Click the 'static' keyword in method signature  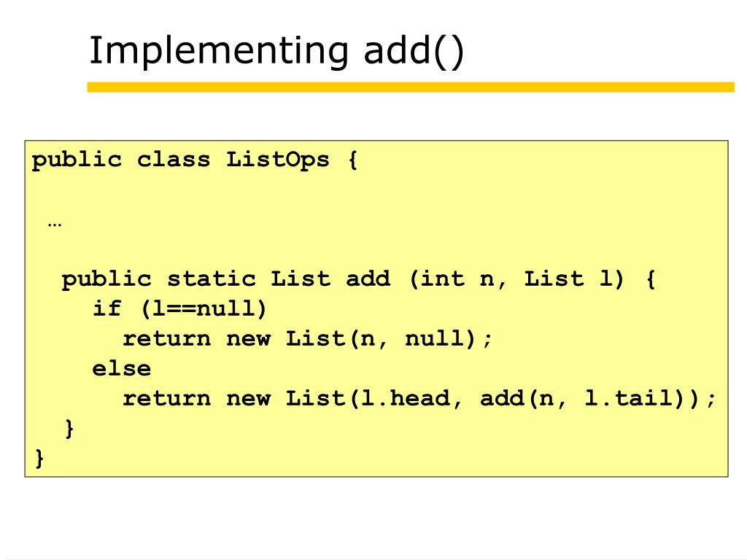[211, 279]
